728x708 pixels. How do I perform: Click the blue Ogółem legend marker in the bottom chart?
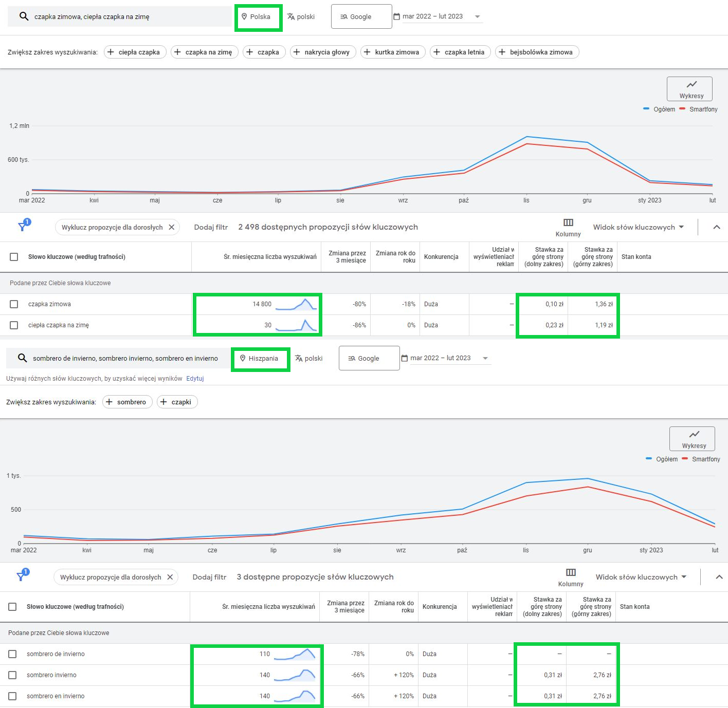coord(649,459)
